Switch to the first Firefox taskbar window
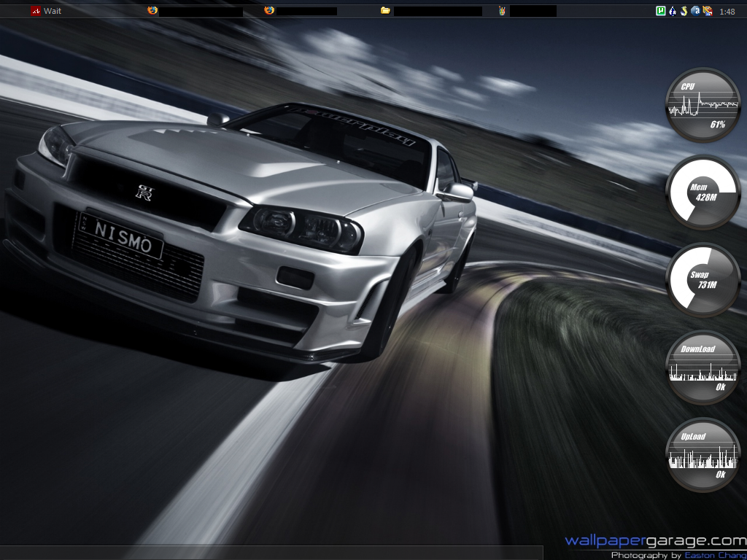This screenshot has width=747, height=560. coord(196,10)
